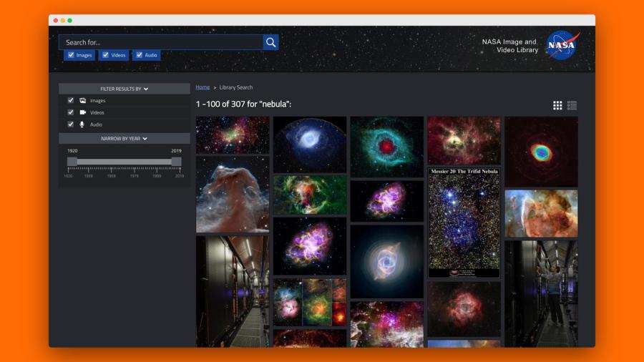Viewport: 644px width, 362px height.
Task: Uncheck Images checkbox below search bar
Action: [70, 55]
